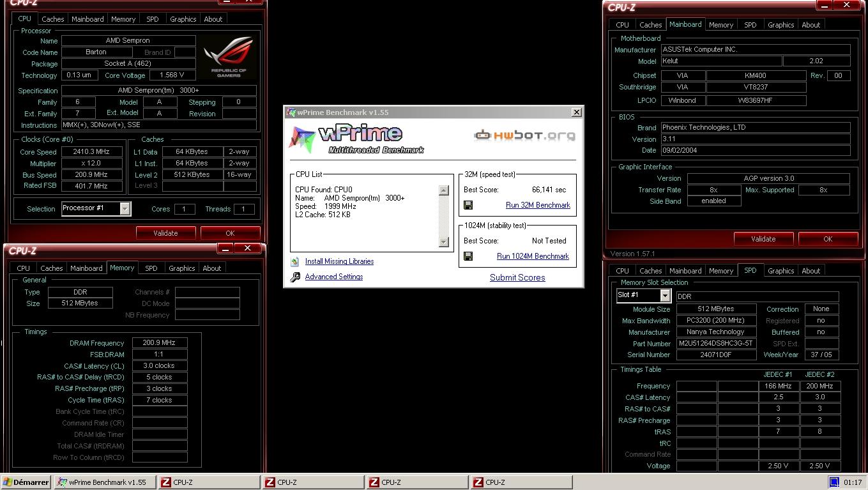Open Mainboard tab in the SPD CPU-Z window
Image resolution: width=868 pixels, height=490 pixels.
click(x=685, y=271)
